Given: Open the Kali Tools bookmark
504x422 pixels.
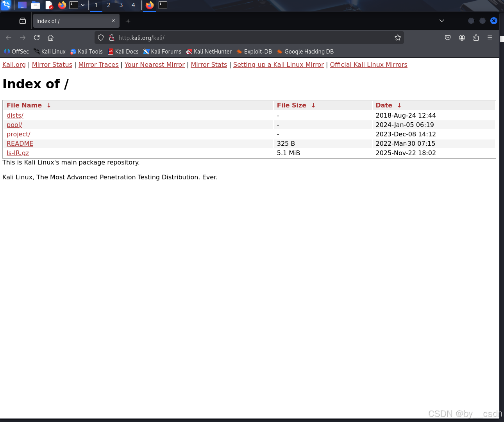Looking at the screenshot, I should [x=86, y=52].
